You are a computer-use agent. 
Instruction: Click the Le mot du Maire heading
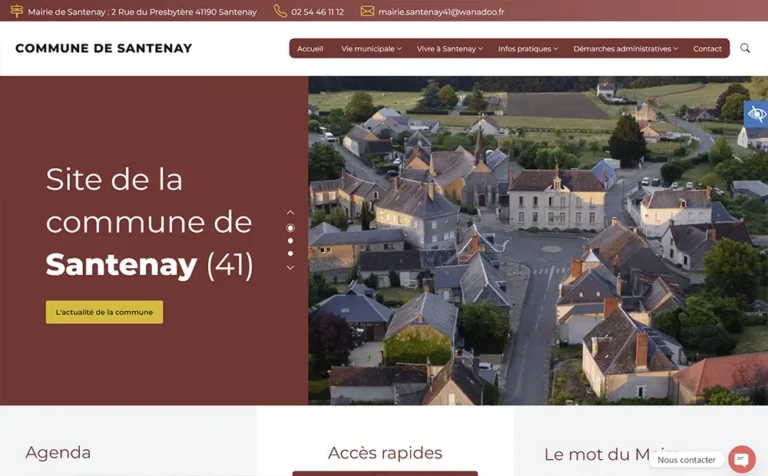[x=612, y=454]
